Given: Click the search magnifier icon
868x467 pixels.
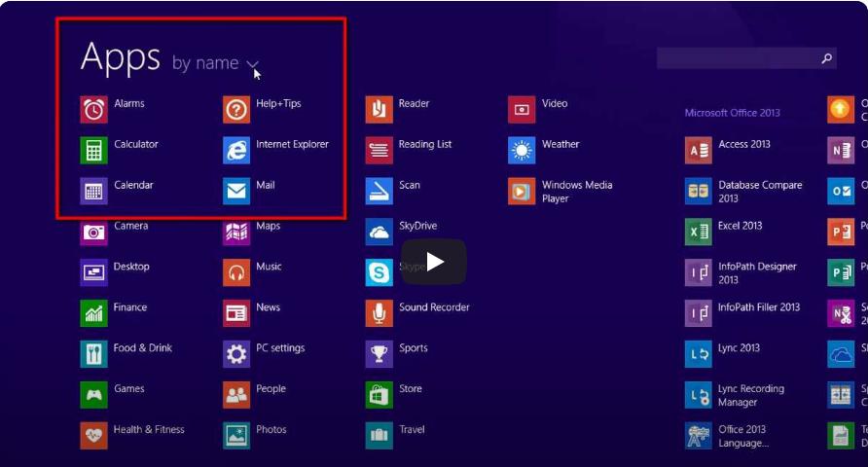Looking at the screenshot, I should coord(826,58).
